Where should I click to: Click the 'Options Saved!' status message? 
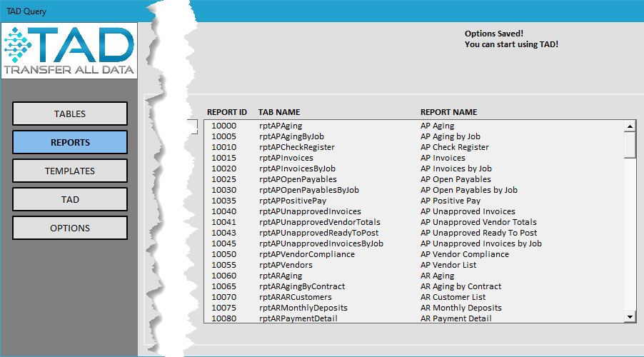(493, 34)
